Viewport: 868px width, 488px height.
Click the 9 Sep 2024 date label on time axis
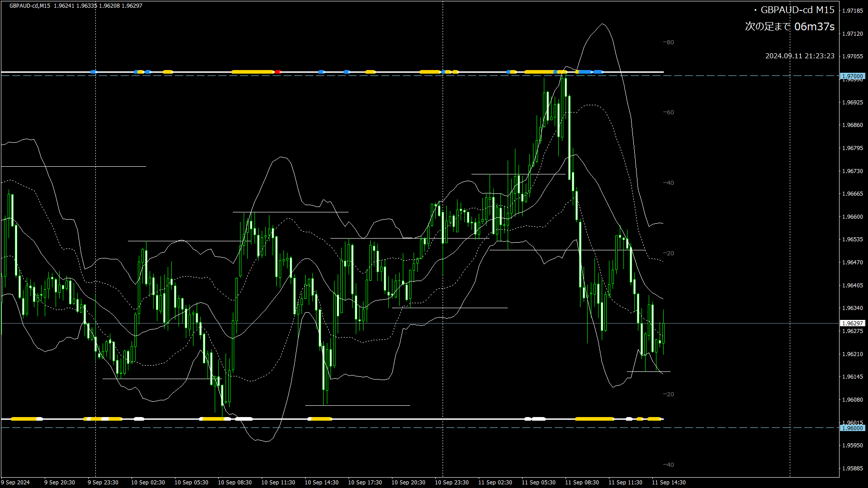(x=15, y=483)
